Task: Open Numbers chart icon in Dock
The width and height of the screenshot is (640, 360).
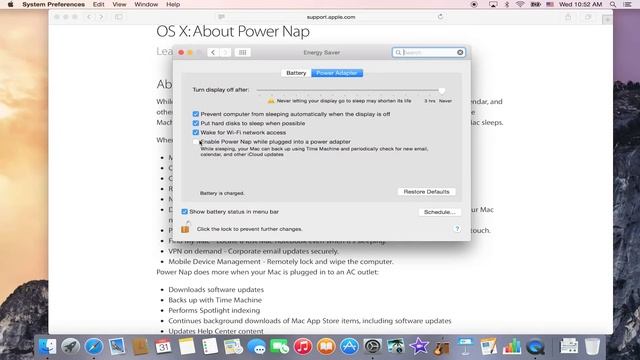Action: click(512, 347)
